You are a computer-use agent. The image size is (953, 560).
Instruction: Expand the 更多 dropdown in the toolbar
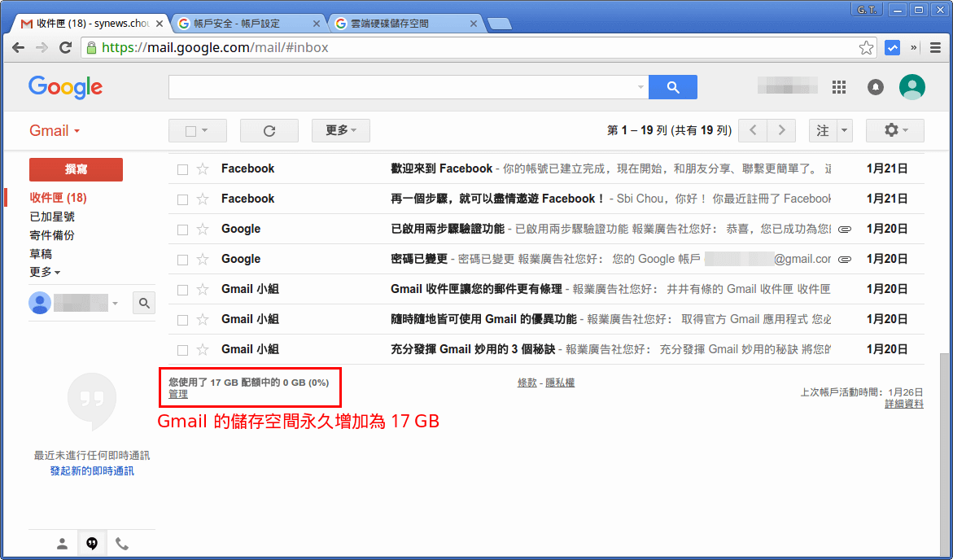340,130
